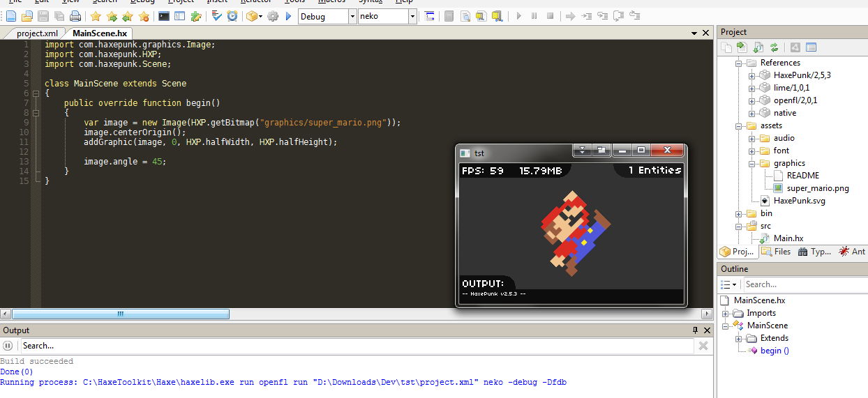868x398 pixels.
Task: Expand Imports in the Outline panel
Action: [x=726, y=313]
